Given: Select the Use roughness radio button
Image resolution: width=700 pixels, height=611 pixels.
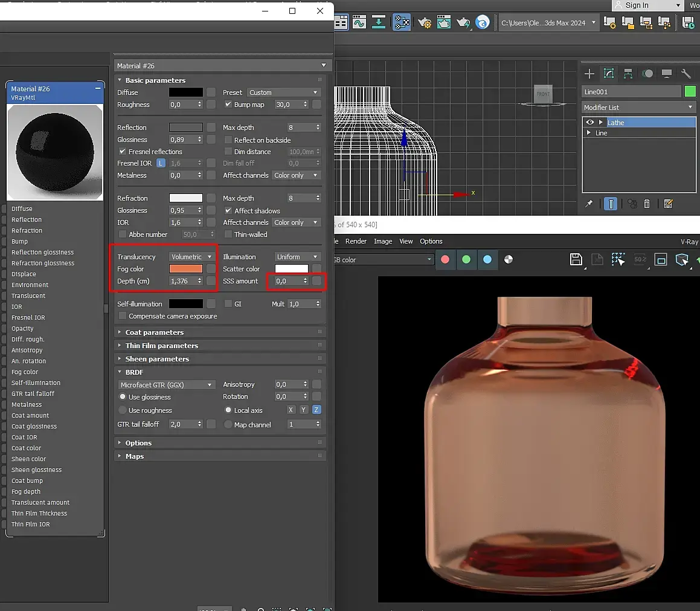Looking at the screenshot, I should pos(123,410).
